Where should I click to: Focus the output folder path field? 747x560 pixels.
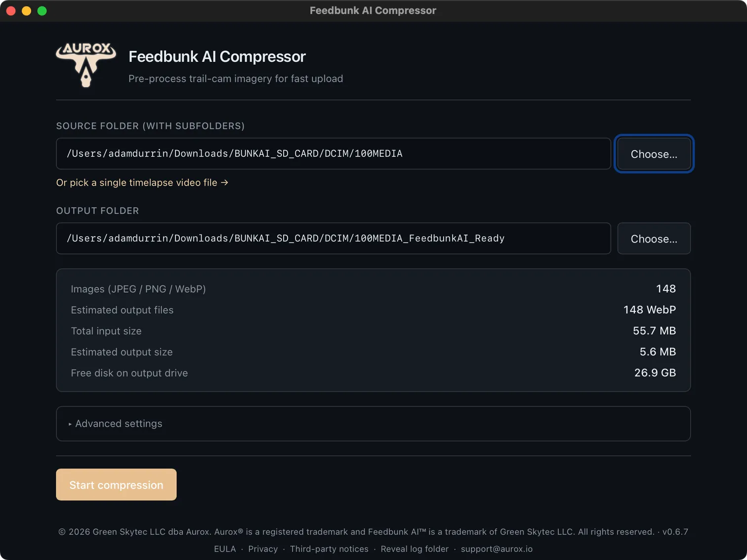tap(333, 239)
